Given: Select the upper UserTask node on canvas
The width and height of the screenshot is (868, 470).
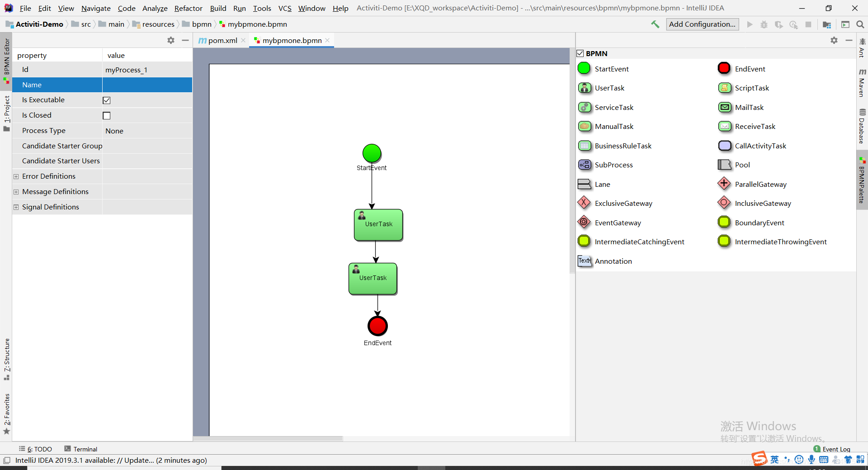Looking at the screenshot, I should pos(378,225).
